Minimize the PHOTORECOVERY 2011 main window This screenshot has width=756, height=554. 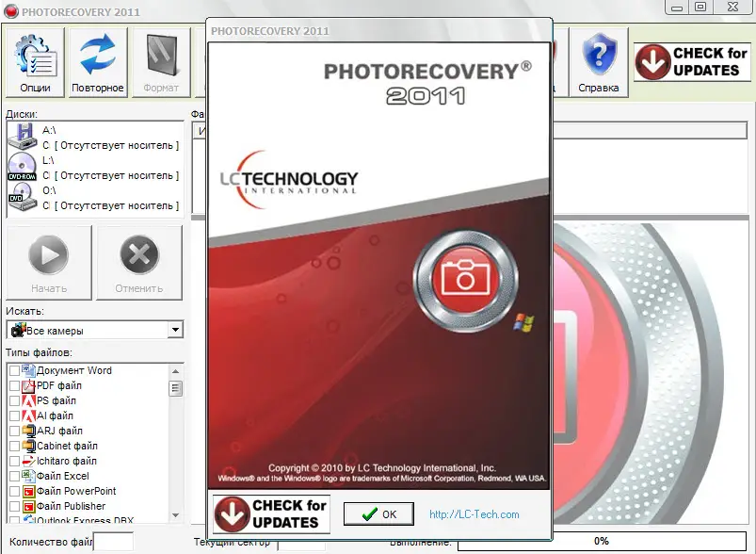click(677, 8)
